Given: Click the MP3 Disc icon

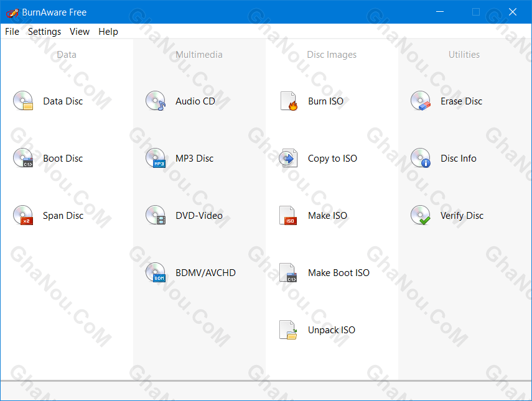Looking at the screenshot, I should coord(156,159).
